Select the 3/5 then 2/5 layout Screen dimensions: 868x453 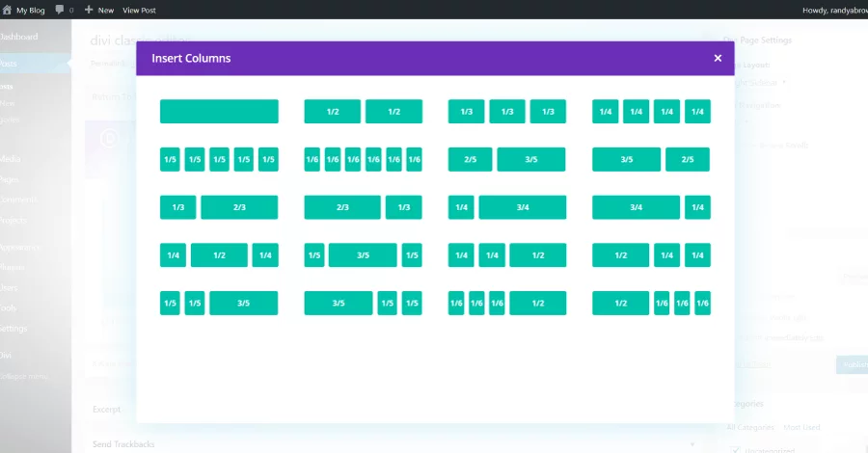(x=651, y=159)
